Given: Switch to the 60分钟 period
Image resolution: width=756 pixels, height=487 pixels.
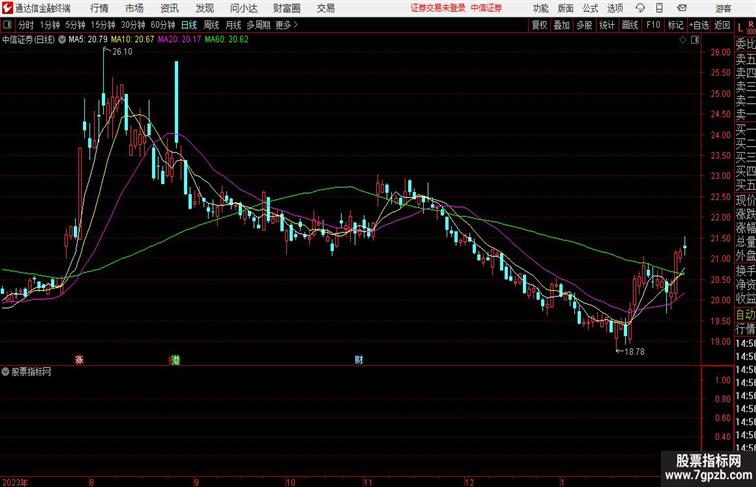Looking at the screenshot, I should pyautogui.click(x=163, y=25).
